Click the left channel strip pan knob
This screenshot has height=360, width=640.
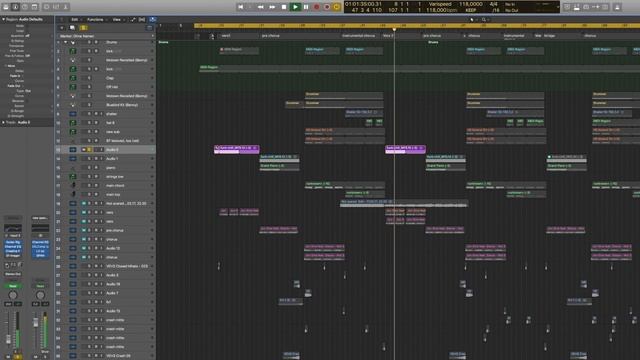tap(13, 295)
